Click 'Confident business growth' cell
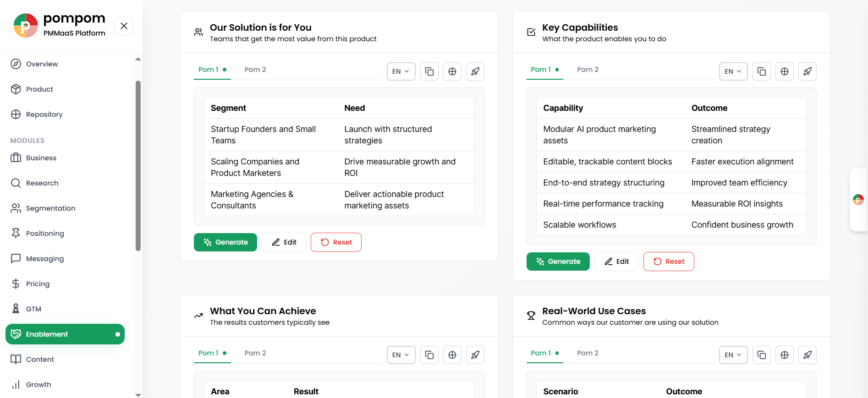The height and width of the screenshot is (398, 868). [x=745, y=225]
